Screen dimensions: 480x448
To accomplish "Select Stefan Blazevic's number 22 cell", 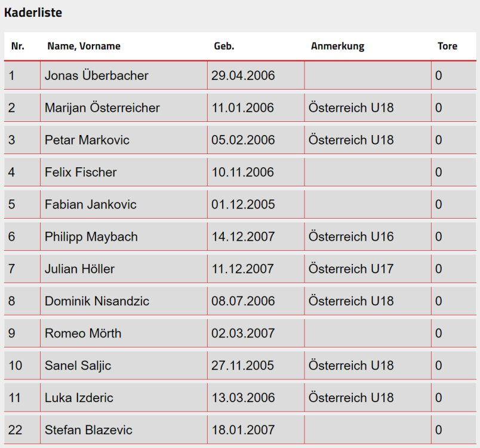I will [16, 431].
